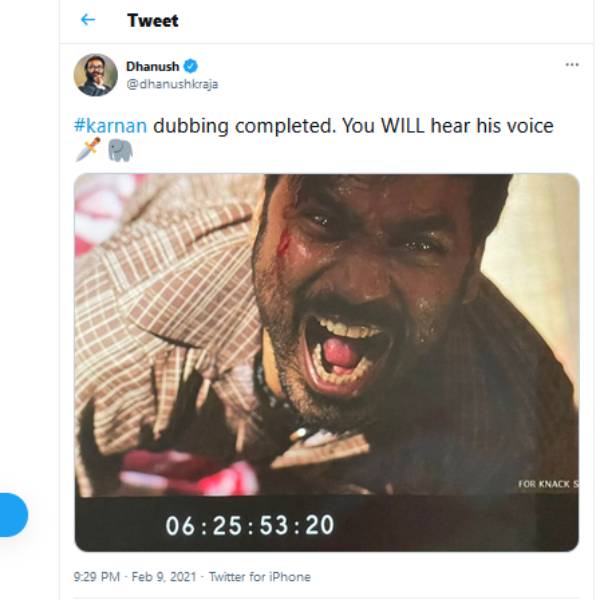Click the 06:25:53:20 timecode in the image
Image resolution: width=600 pixels, height=600 pixels.
pos(250,525)
